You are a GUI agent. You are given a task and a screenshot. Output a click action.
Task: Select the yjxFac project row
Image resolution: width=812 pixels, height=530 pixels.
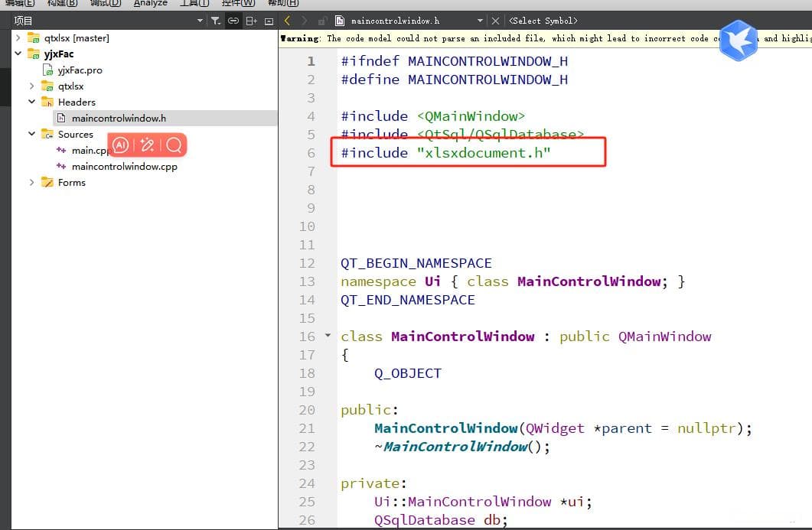(58, 54)
